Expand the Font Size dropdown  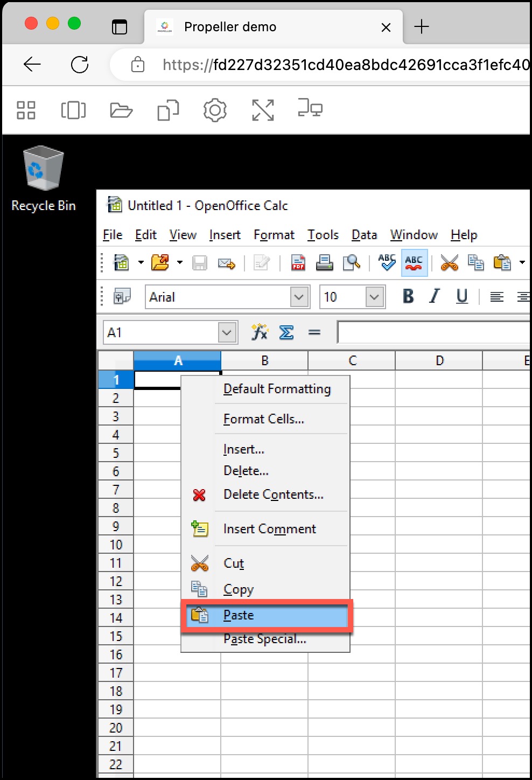(375, 297)
